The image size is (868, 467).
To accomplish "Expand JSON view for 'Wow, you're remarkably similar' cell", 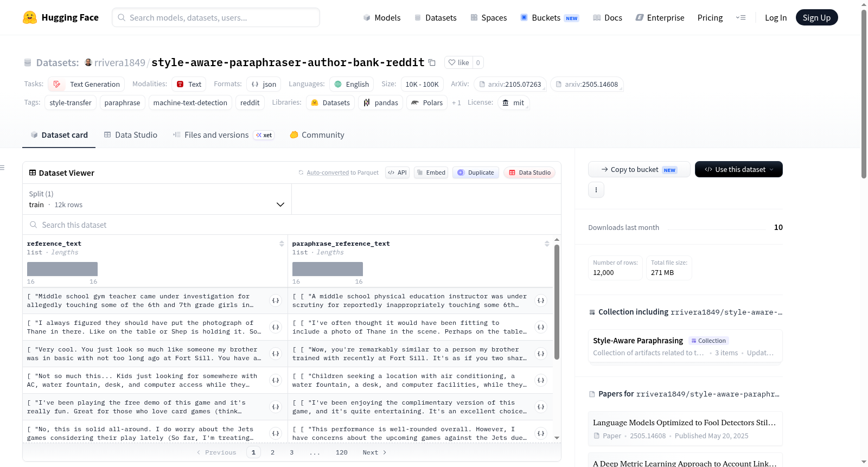I will coord(541,354).
